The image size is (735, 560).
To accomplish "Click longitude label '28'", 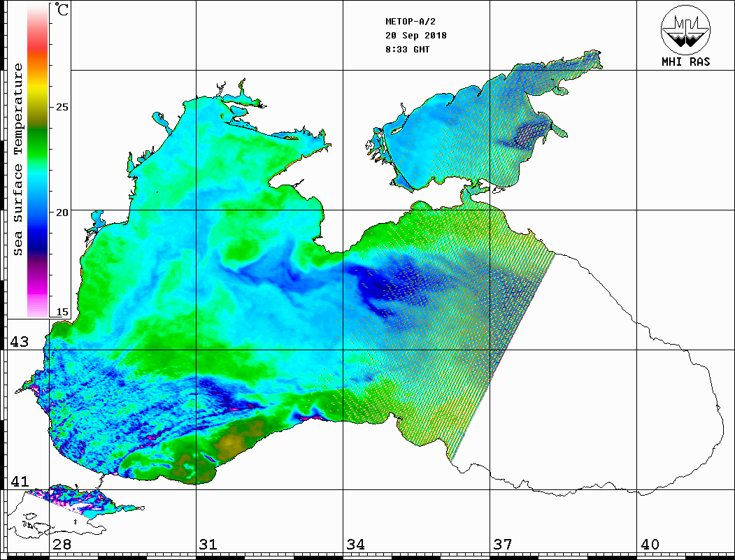I will point(62,545).
